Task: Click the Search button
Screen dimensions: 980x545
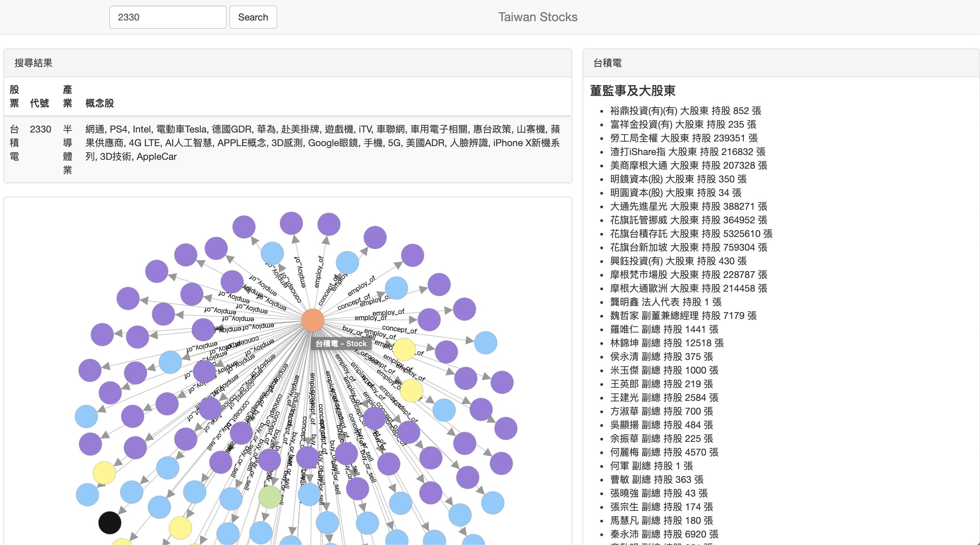Action: coord(253,17)
